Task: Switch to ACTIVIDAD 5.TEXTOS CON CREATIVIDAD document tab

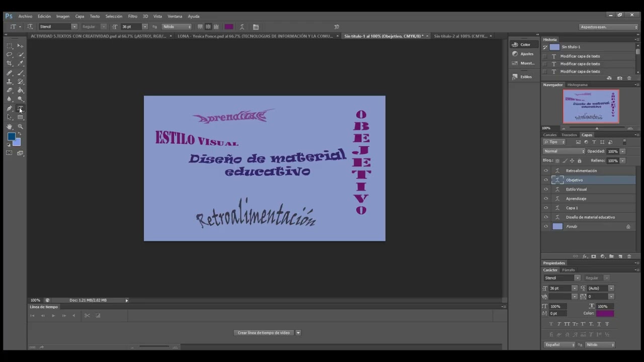Action: [x=98, y=36]
